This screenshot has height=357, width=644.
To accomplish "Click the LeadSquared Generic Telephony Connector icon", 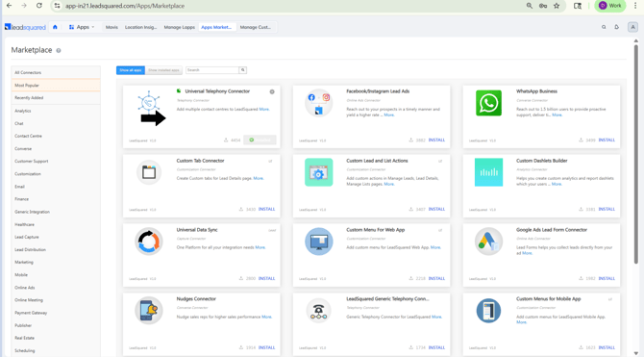I will coord(319,312).
